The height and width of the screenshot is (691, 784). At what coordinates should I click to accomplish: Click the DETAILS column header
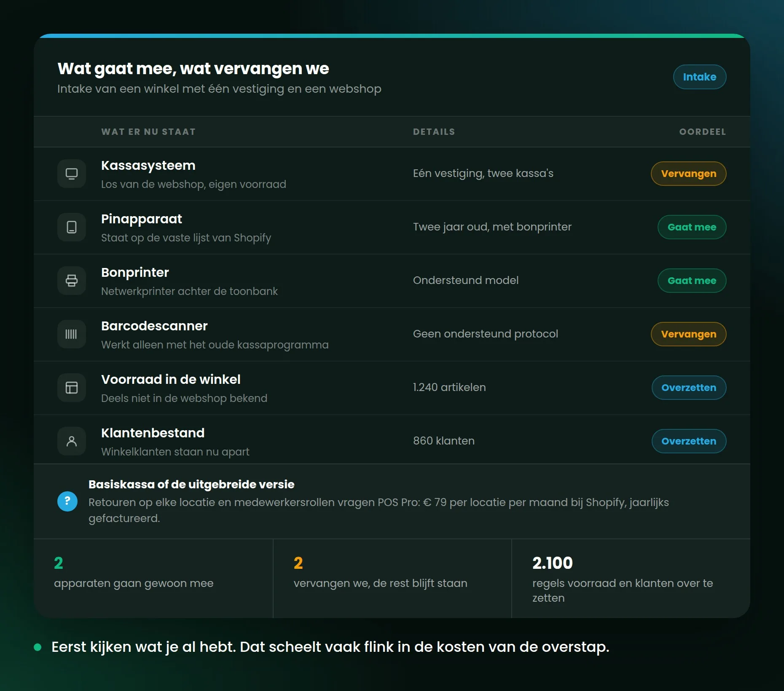(434, 132)
